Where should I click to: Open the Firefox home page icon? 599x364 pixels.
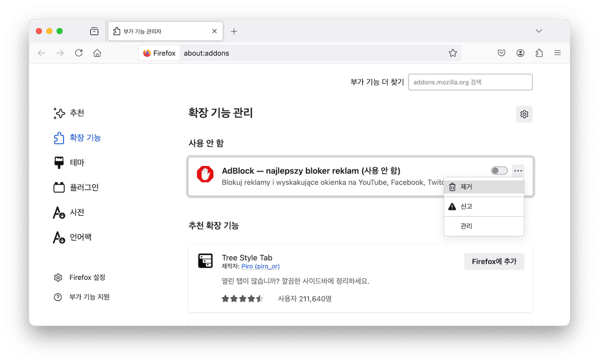tap(98, 53)
